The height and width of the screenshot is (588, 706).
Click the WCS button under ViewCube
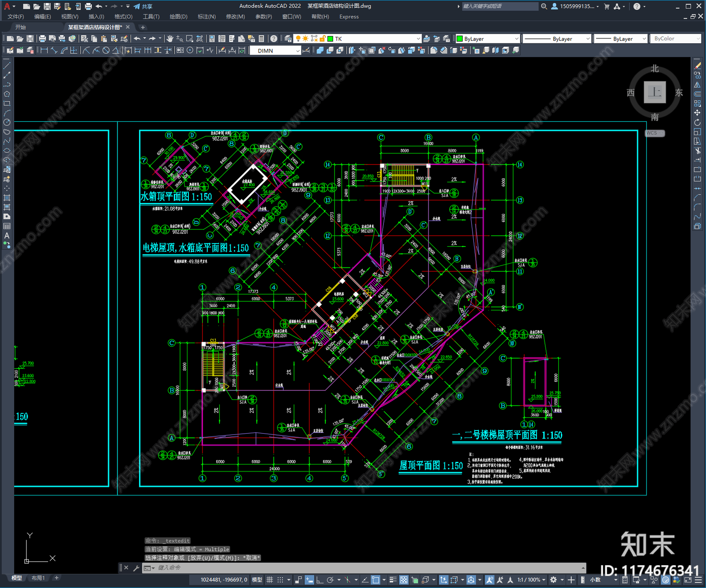pyautogui.click(x=655, y=133)
